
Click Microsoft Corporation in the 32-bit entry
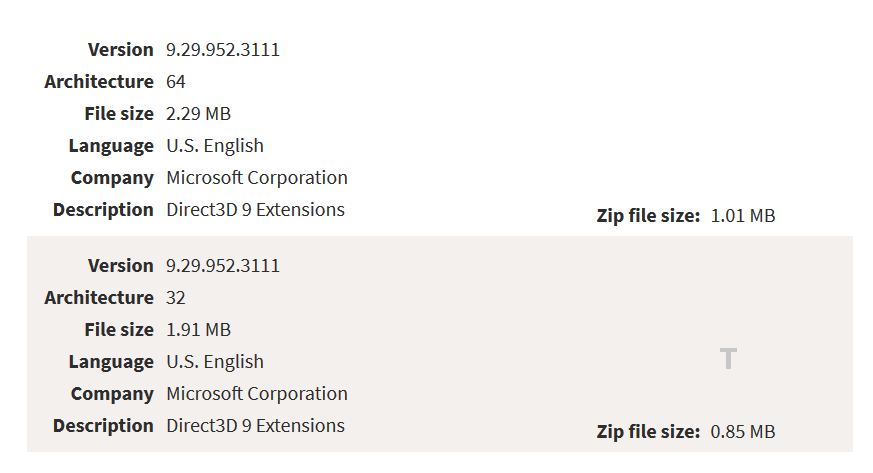coord(257,394)
